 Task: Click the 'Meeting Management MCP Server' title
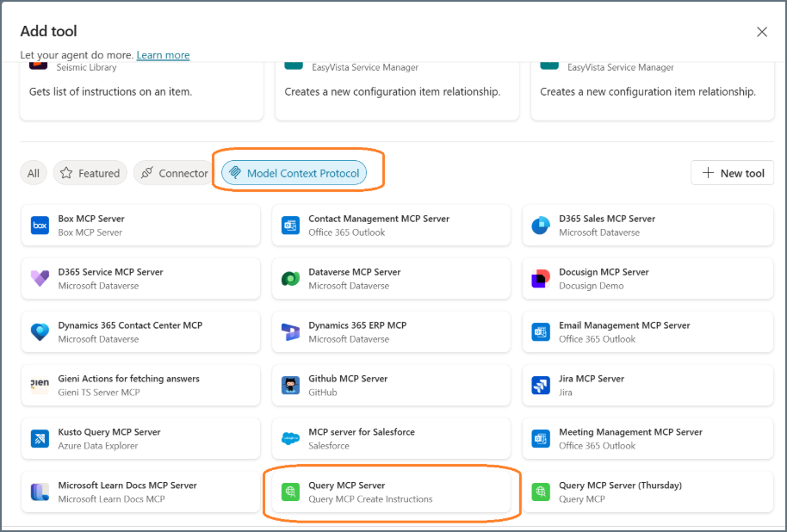631,432
